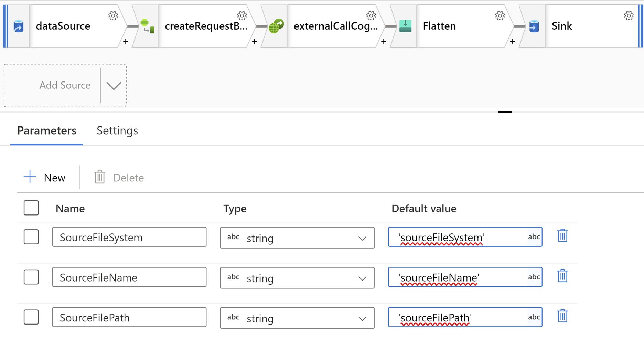Check the SourceFileSystem row checkbox
This screenshot has width=644, height=341.
coord(31,237)
